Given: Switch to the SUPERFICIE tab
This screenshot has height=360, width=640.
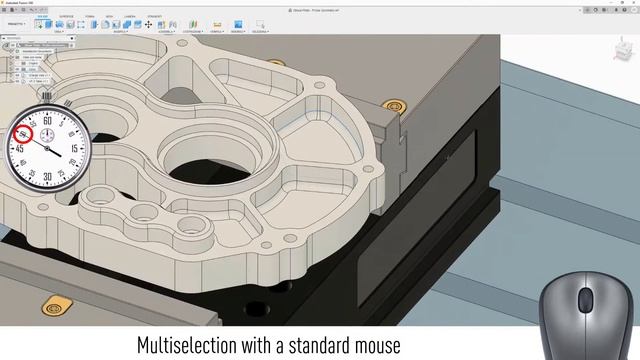Looking at the screenshot, I should point(67,17).
